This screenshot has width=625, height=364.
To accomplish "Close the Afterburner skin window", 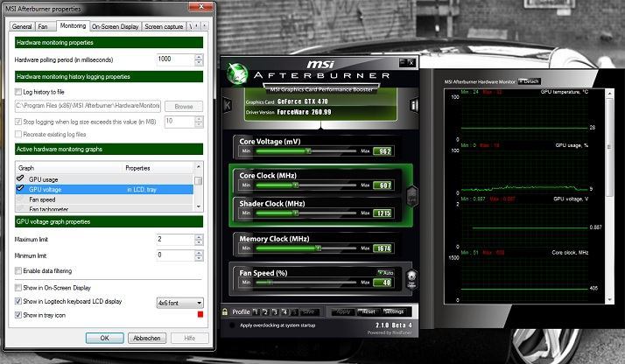I will pos(411,62).
